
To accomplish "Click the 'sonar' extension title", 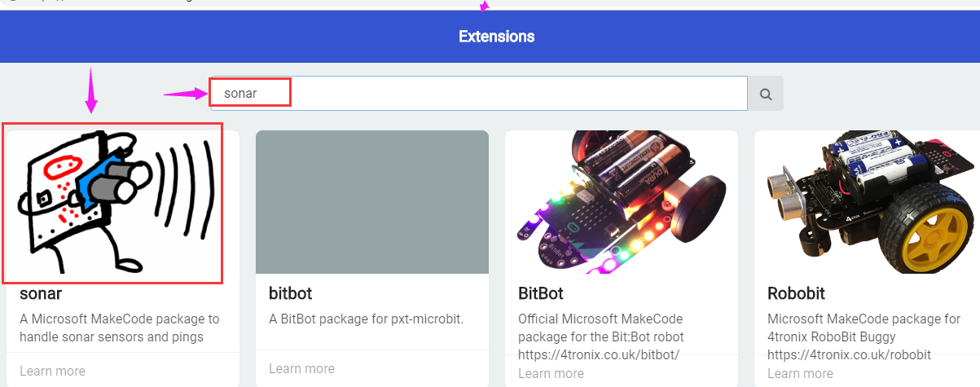I will [41, 293].
